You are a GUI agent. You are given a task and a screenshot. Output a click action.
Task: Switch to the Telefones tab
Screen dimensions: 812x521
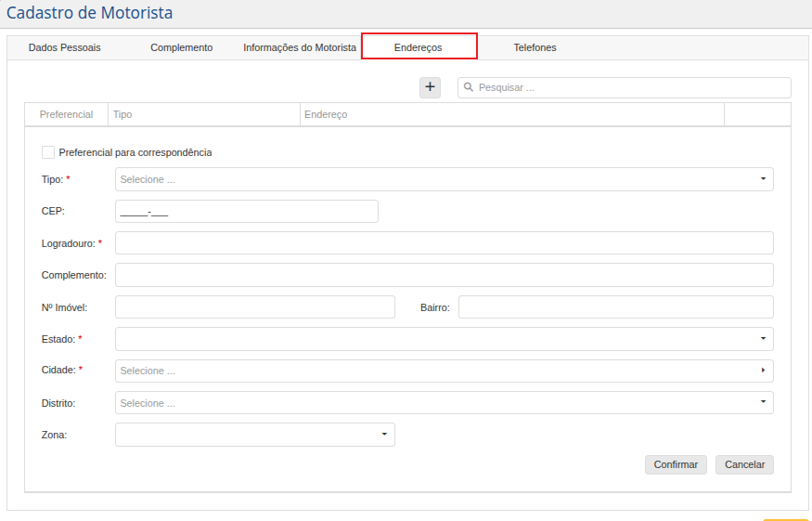535,47
